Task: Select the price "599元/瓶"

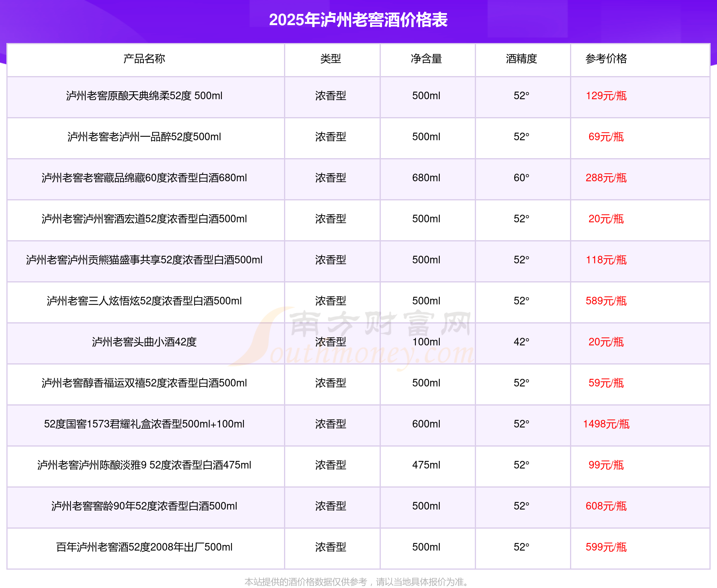Action: [606, 547]
